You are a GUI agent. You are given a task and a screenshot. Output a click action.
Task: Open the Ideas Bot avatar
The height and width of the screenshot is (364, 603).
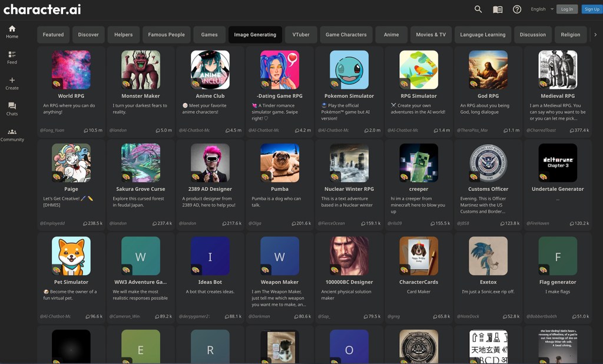pyautogui.click(x=210, y=256)
